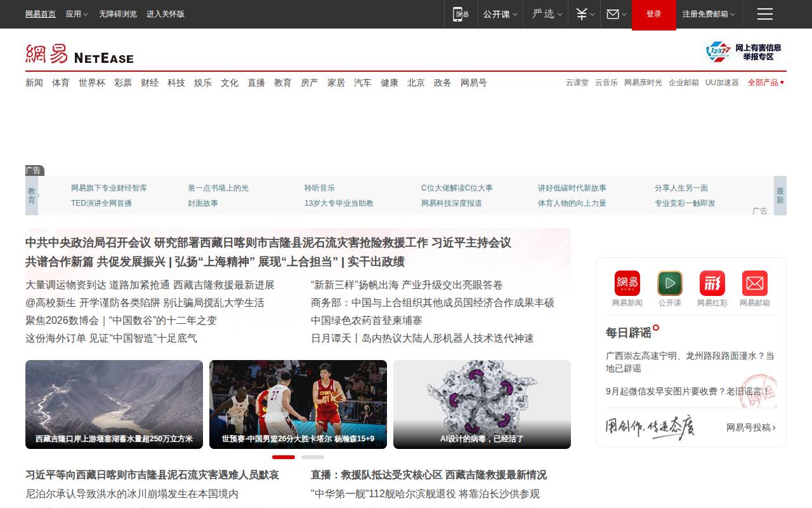The width and height of the screenshot is (812, 508).
Task: Open the 网易号投稿 link
Action: [x=751, y=427]
